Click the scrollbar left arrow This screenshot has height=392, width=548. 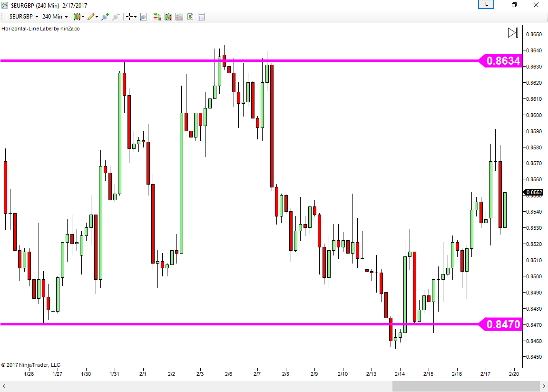4,386
